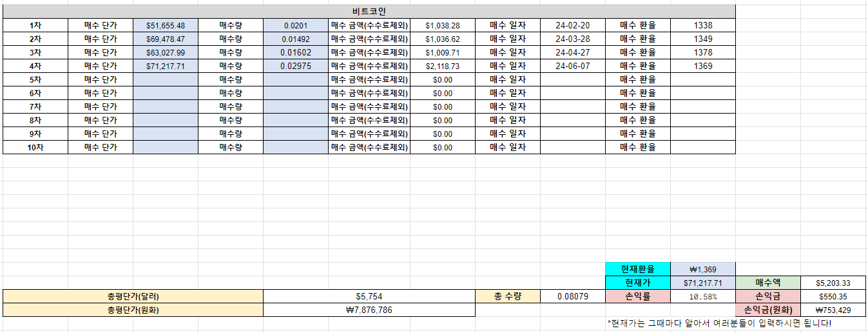
Task: Click exchange rate value 1378
Action: click(x=703, y=52)
